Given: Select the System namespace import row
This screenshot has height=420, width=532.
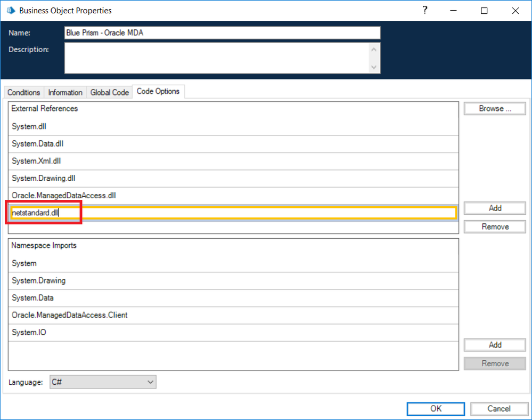Looking at the screenshot, I should [233, 263].
